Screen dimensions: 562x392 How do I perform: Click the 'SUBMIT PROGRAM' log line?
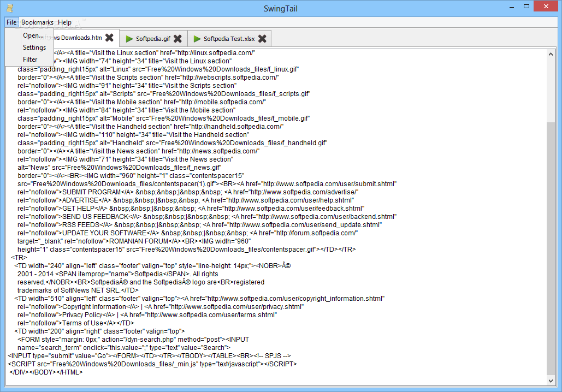(188, 192)
